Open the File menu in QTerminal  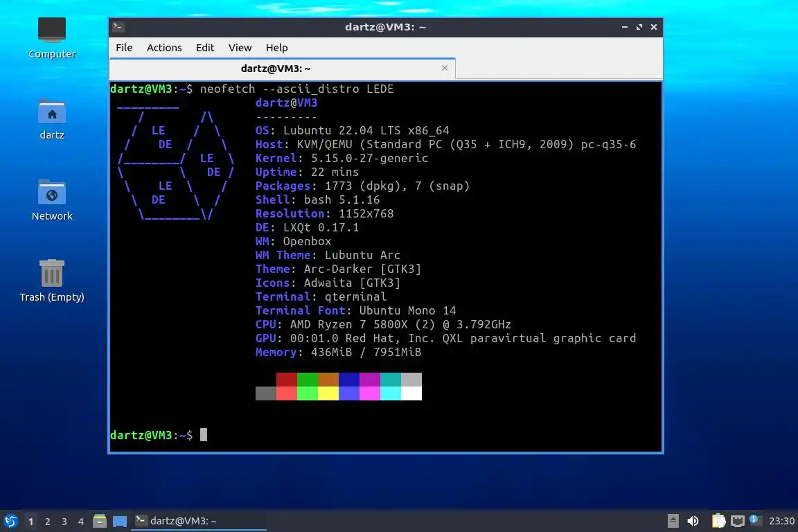pos(124,47)
